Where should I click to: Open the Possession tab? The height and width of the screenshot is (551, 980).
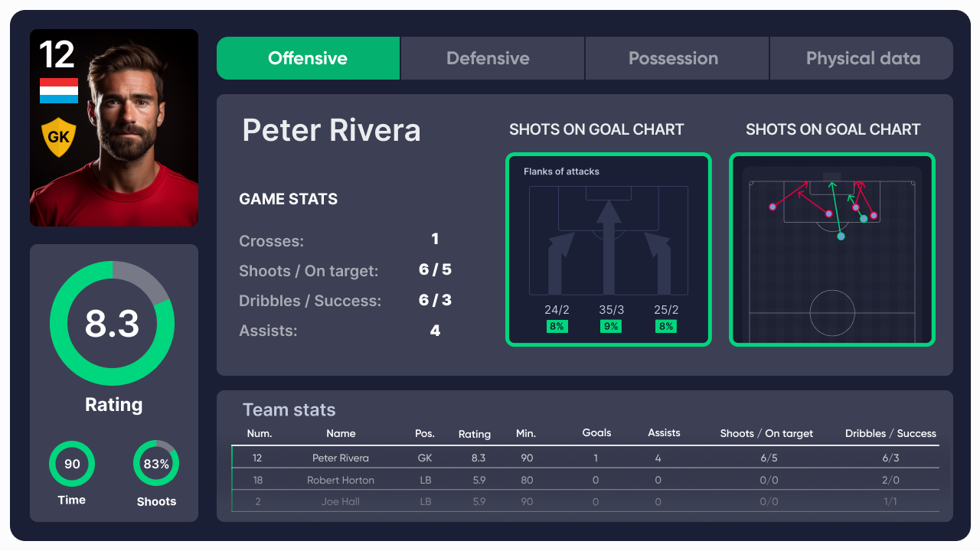pos(673,58)
